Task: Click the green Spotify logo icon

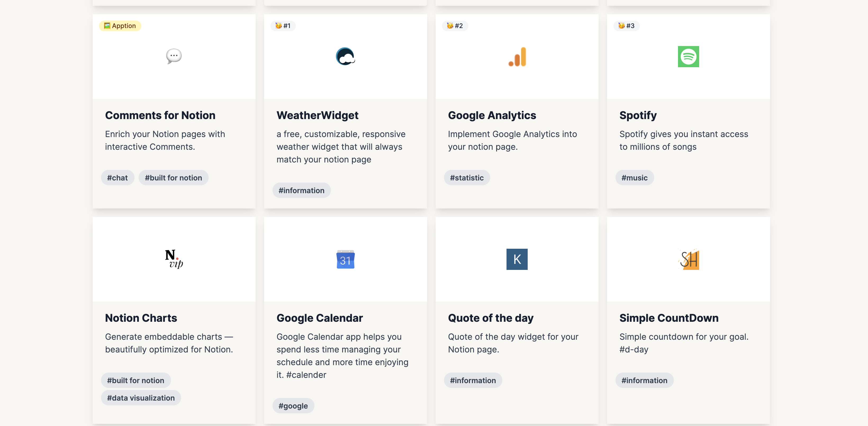Action: 688,57
